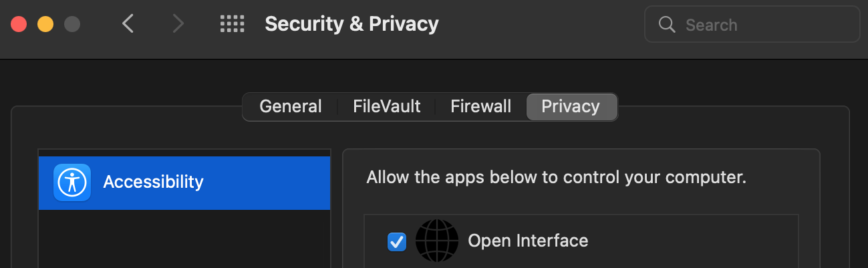The height and width of the screenshot is (268, 868).
Task: Close the window with the red button
Action: click(19, 25)
